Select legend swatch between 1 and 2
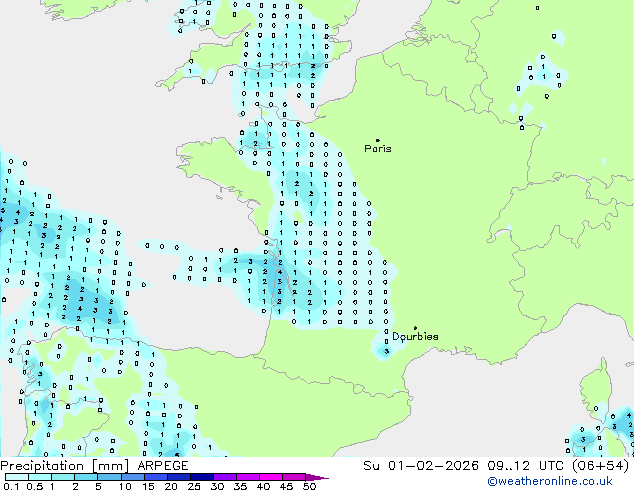This screenshot has width=634, height=490. (x=63, y=477)
